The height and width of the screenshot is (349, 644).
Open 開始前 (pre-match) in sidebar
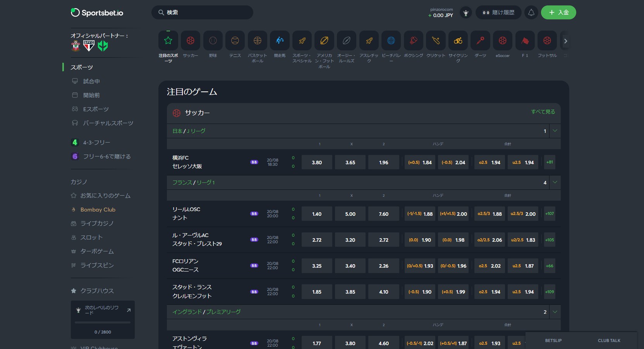[91, 95]
